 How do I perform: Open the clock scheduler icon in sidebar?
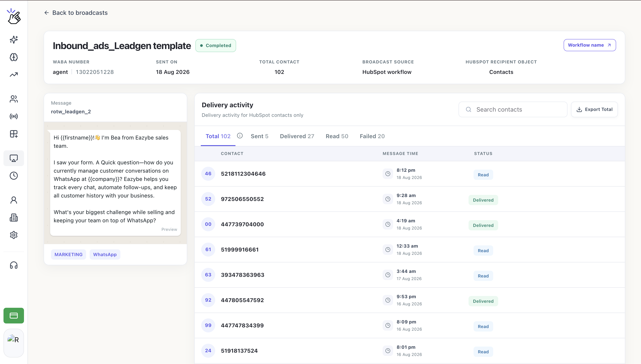(14, 176)
